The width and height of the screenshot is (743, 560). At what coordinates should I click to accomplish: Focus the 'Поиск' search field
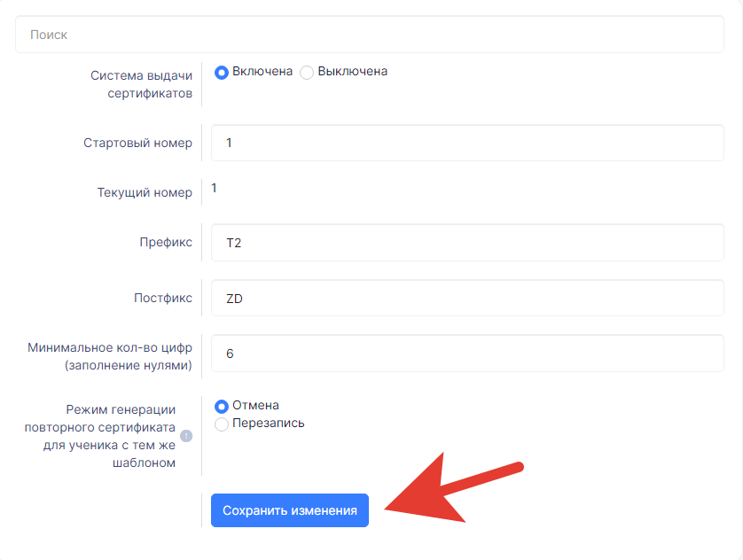[x=370, y=35]
